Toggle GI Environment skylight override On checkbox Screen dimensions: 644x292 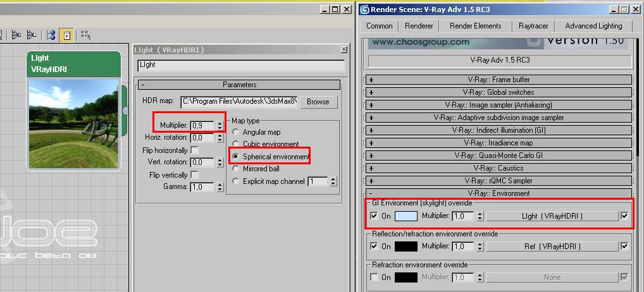point(374,216)
